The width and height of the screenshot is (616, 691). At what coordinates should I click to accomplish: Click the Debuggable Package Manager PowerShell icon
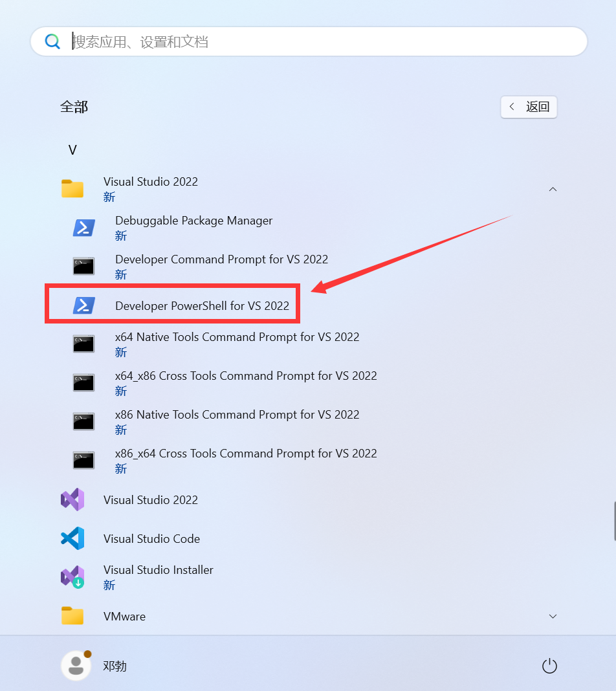(83, 228)
